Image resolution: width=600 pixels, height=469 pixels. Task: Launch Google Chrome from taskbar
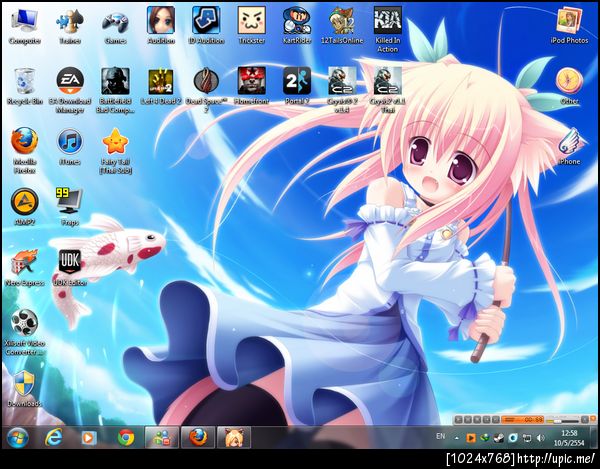(x=126, y=438)
